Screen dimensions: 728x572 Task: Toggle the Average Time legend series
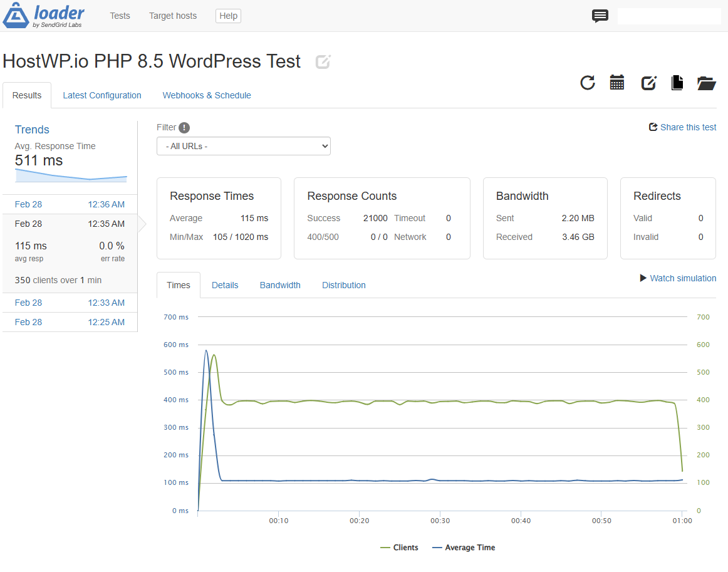(x=464, y=548)
